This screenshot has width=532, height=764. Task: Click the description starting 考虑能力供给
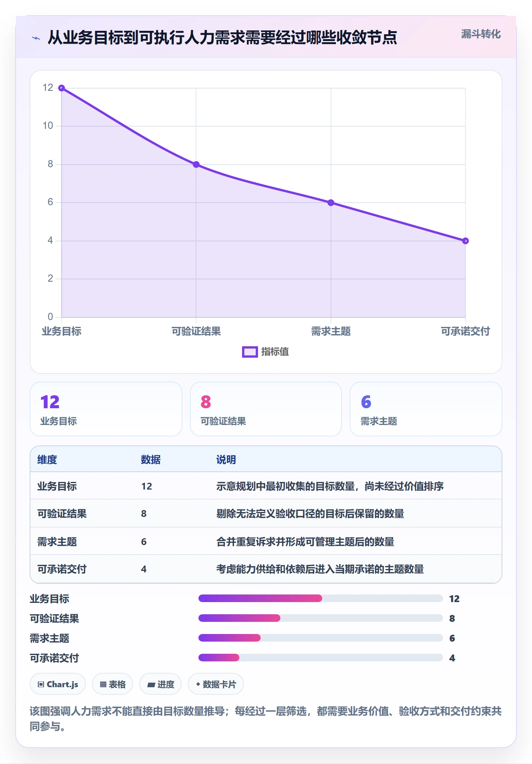tap(320, 569)
